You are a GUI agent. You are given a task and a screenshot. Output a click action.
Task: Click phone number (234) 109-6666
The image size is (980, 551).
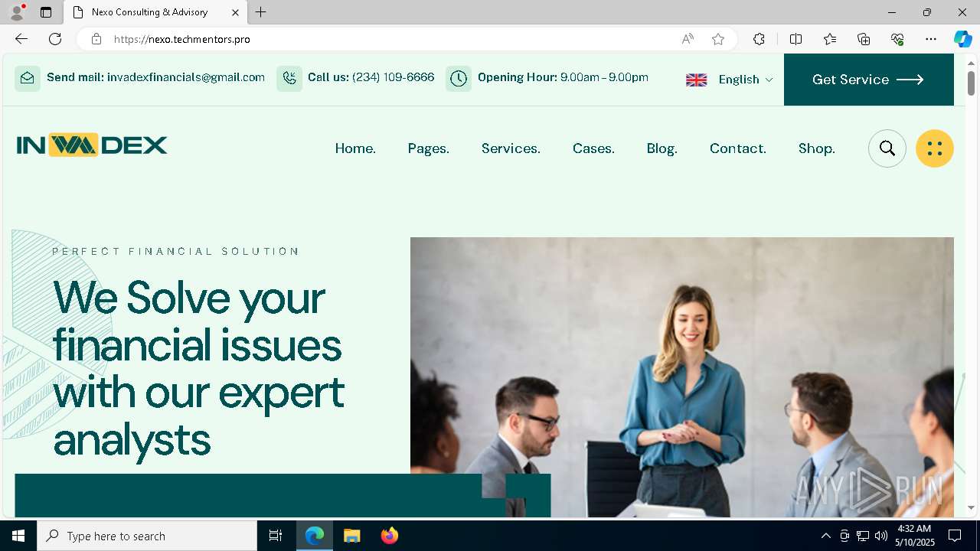coord(393,77)
